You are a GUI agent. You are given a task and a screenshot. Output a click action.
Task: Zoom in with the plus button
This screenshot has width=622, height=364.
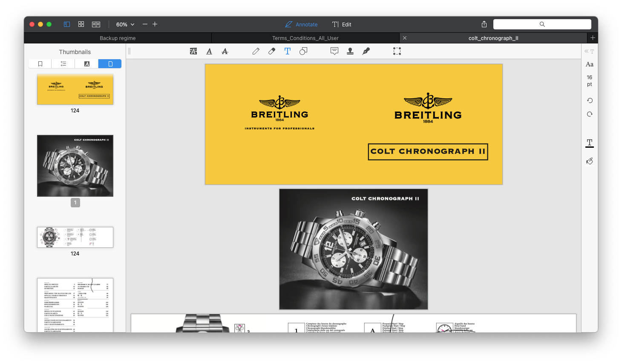point(155,24)
